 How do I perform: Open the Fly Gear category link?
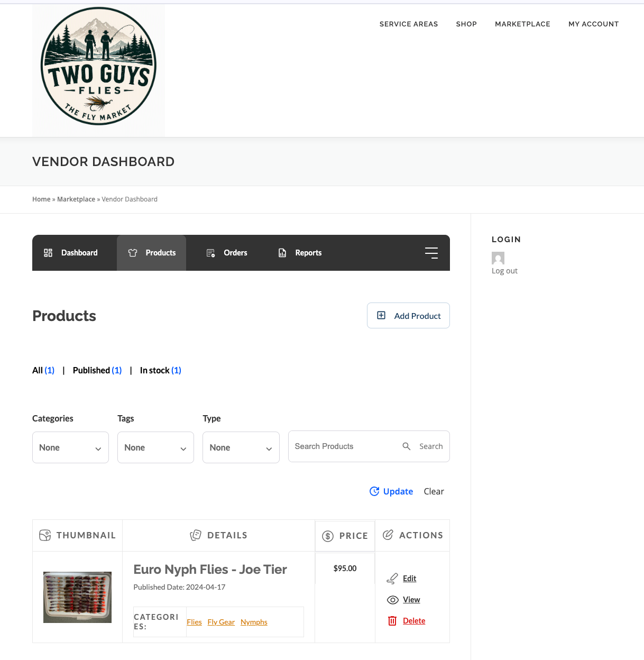coord(221,622)
